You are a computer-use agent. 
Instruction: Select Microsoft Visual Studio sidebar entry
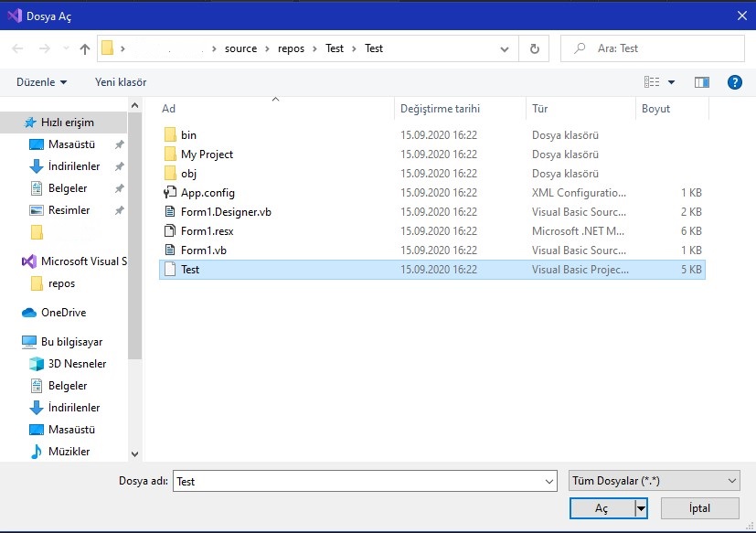coord(75,261)
